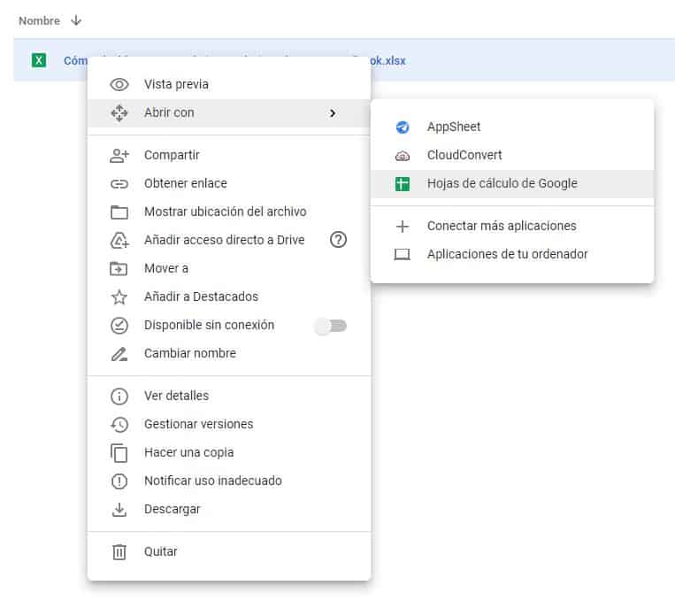Click the history clock icon beside Gestionar versiones
Screen dimensions: 675x616
pos(119,425)
